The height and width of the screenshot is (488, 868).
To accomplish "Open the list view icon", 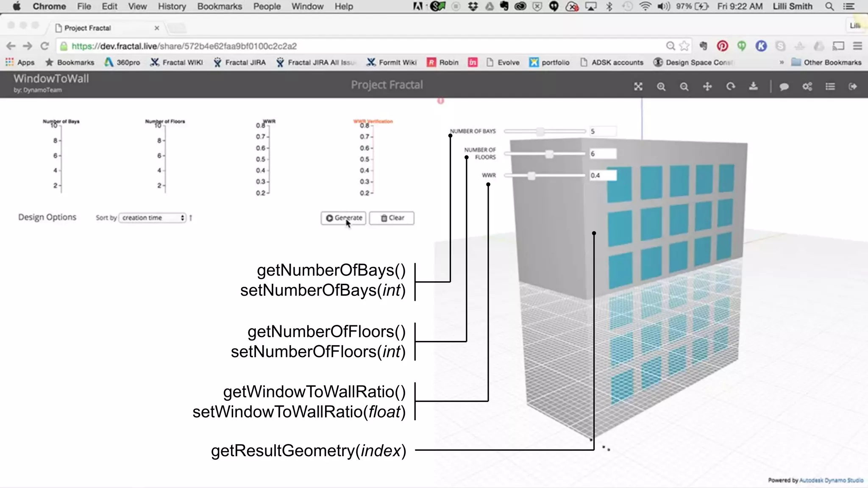I will (830, 86).
